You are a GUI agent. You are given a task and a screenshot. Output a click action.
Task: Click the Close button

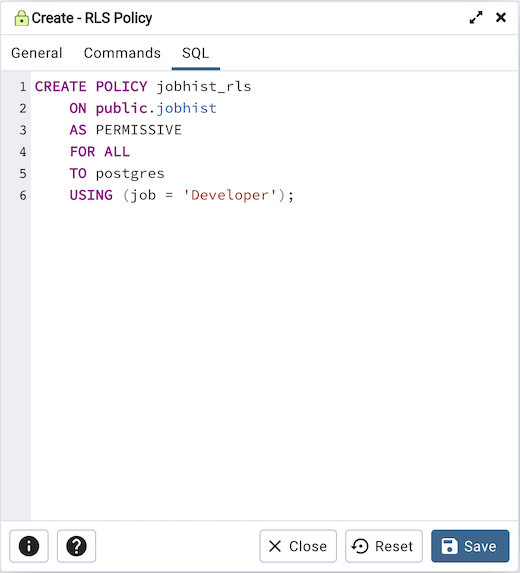pyautogui.click(x=298, y=546)
